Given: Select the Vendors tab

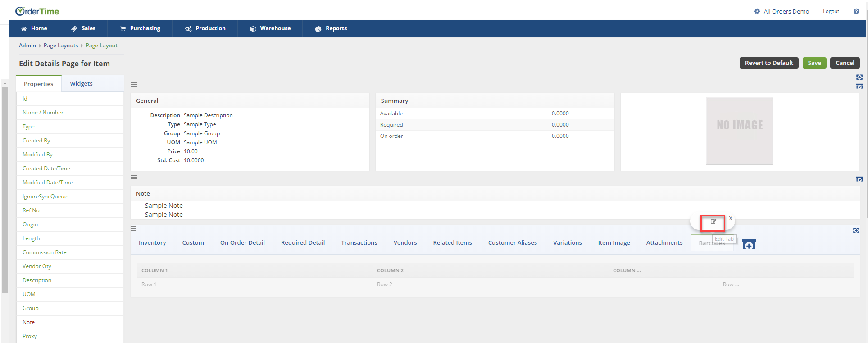Looking at the screenshot, I should 405,242.
